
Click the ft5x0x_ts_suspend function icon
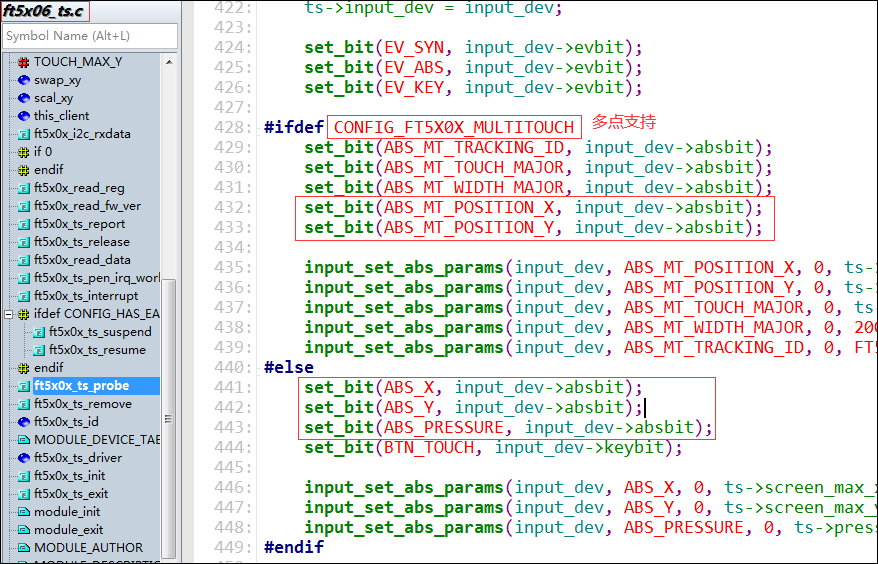(39, 332)
